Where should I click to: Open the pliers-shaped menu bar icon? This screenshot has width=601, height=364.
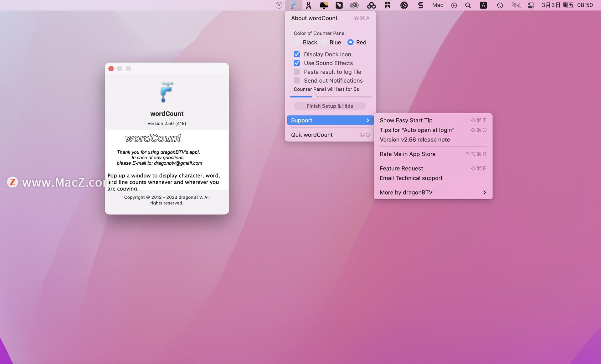click(x=309, y=5)
